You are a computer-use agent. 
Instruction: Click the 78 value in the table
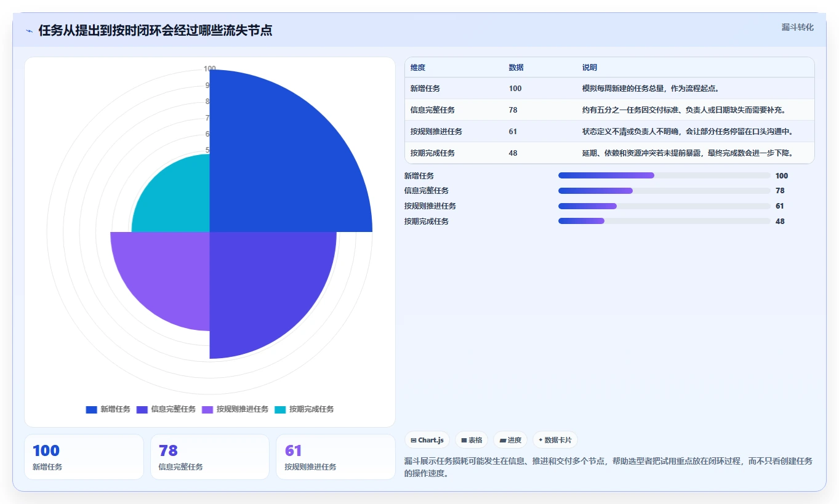(x=513, y=110)
